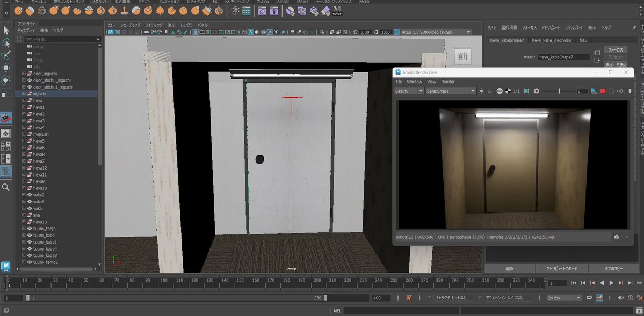Click the crop region icon in Arnold RenderView
644x316 pixels.
[526, 91]
